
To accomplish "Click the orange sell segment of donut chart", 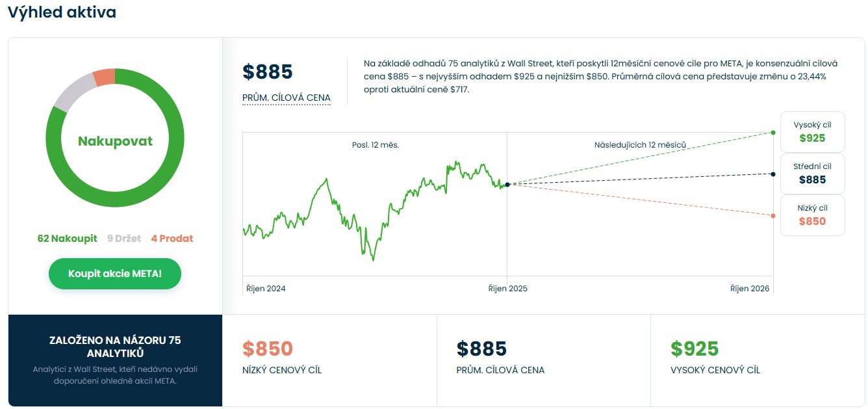I will click(x=104, y=77).
